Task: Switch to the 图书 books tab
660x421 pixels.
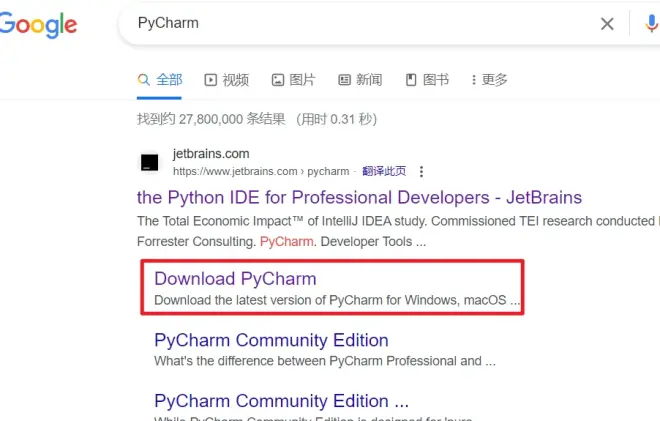Action: point(427,80)
